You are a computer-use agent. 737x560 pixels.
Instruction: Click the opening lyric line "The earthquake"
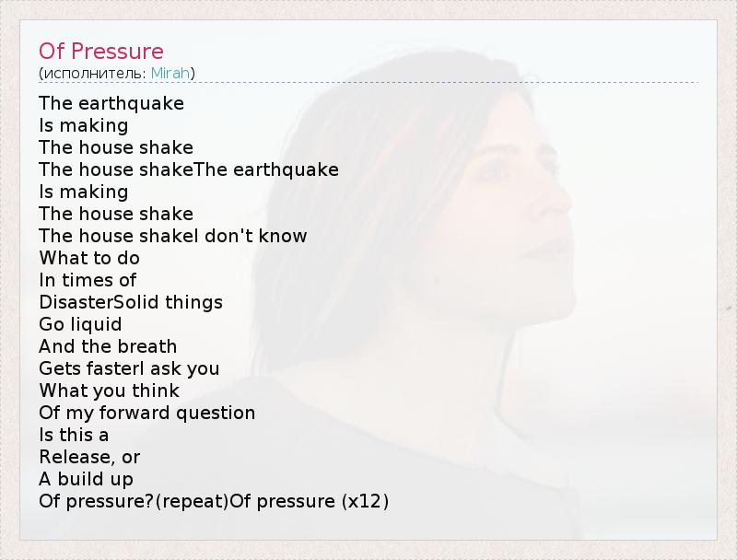tap(111, 103)
